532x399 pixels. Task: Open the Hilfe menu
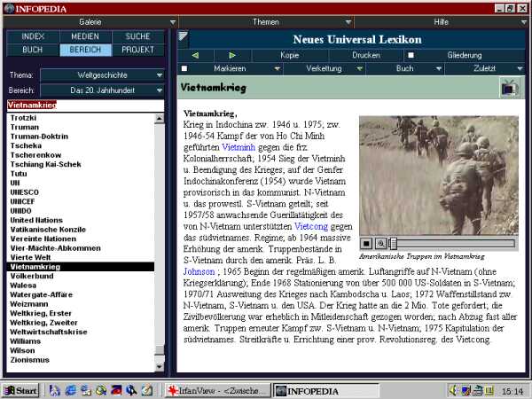click(441, 22)
